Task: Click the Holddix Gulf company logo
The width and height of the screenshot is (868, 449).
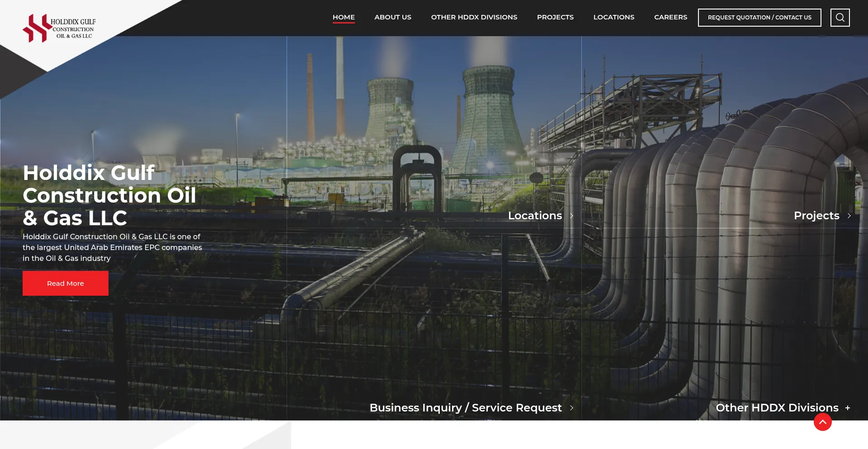Action: click(59, 28)
